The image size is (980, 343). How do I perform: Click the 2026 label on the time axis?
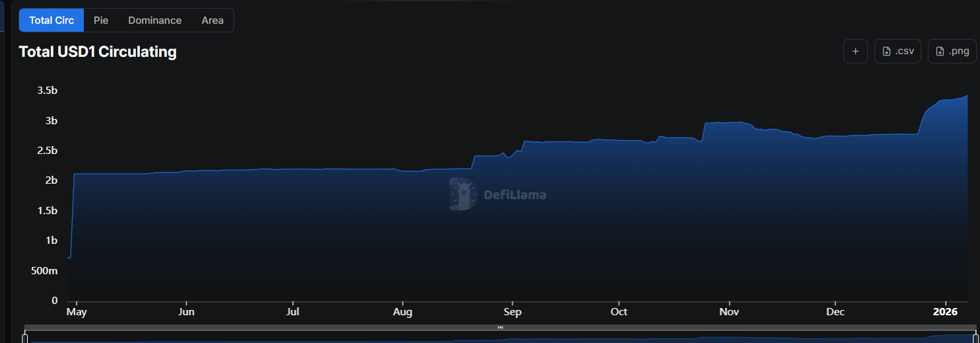pyautogui.click(x=946, y=311)
